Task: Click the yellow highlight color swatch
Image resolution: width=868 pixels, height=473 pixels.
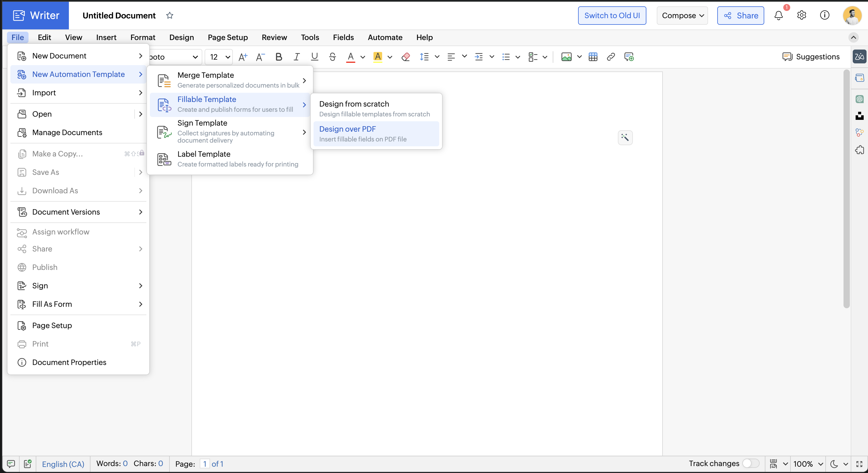Action: pos(378,57)
